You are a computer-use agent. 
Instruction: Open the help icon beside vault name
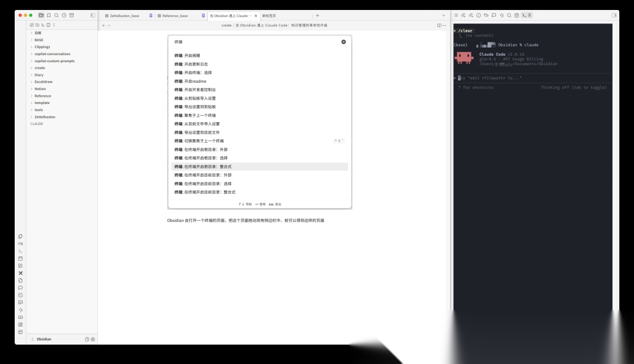(87, 339)
